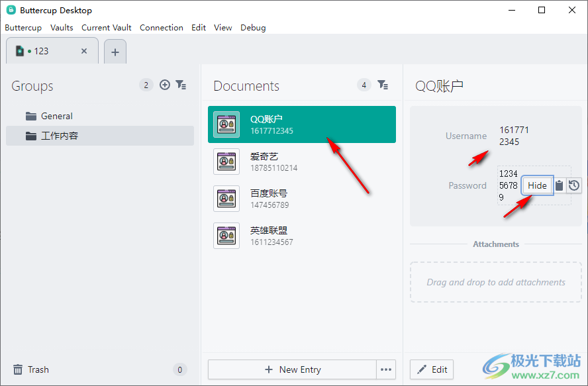
Task: Click the 英雄联盟 entry login icon
Action: 226,236
